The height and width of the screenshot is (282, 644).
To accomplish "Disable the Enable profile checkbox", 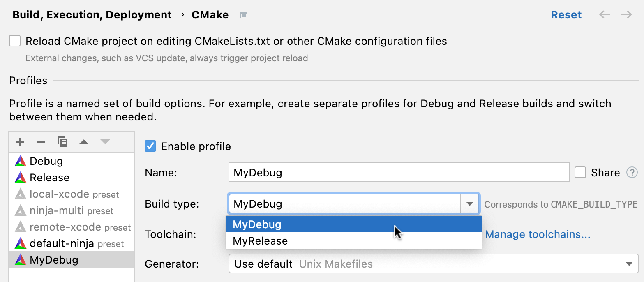I will pyautogui.click(x=150, y=146).
